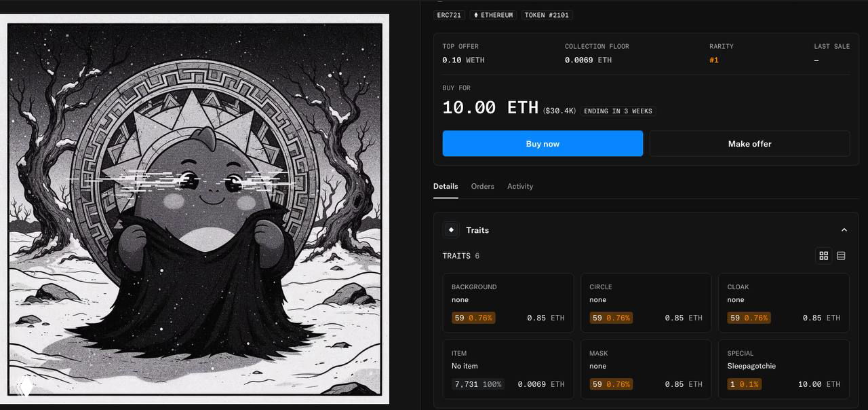Click the NFT artwork image
Image resolution: width=868 pixels, height=410 pixels.
click(x=195, y=208)
